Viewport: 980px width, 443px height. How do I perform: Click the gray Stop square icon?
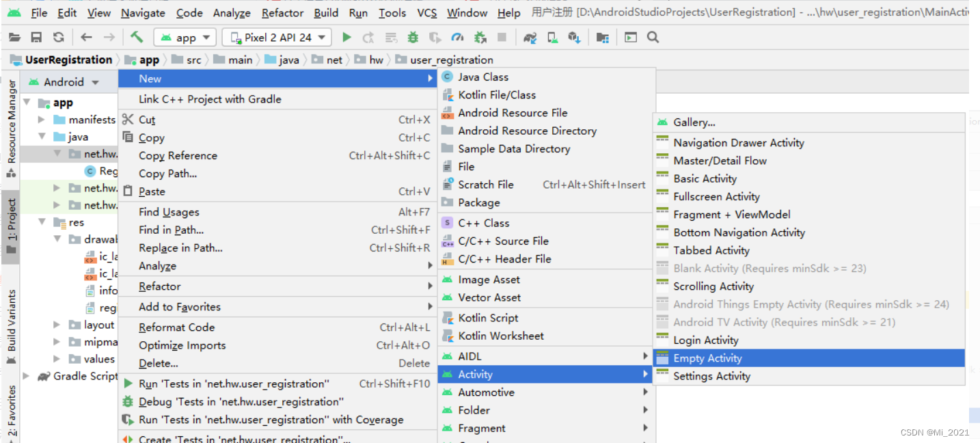[x=502, y=38]
